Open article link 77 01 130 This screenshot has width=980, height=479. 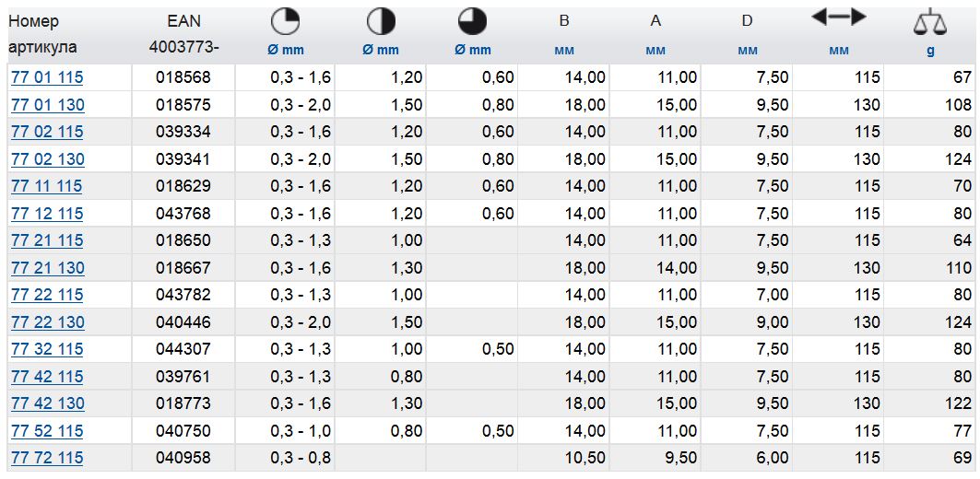pyautogui.click(x=46, y=105)
